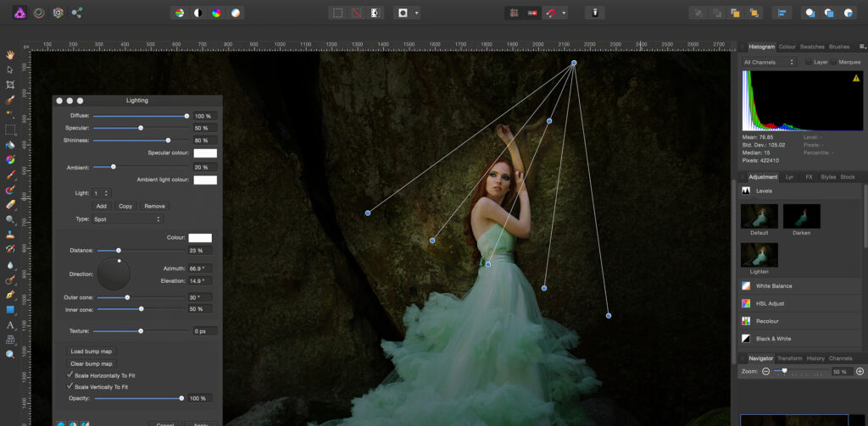
Task: Switch to the Swatches tab
Action: pyautogui.click(x=812, y=47)
